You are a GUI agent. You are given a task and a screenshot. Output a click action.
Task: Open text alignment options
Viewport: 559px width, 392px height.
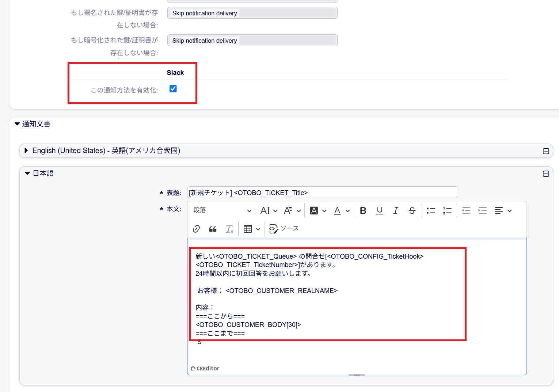[x=503, y=210]
